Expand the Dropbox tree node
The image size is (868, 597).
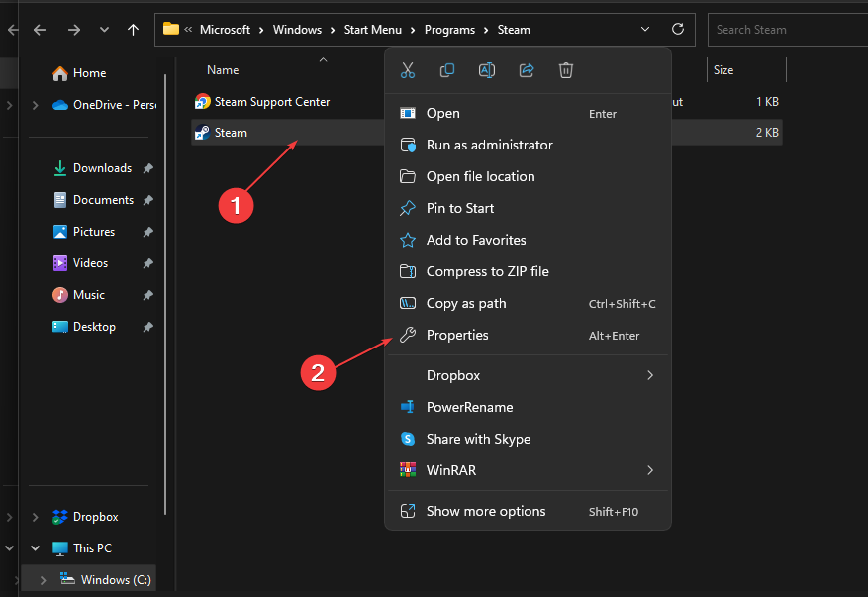35,517
